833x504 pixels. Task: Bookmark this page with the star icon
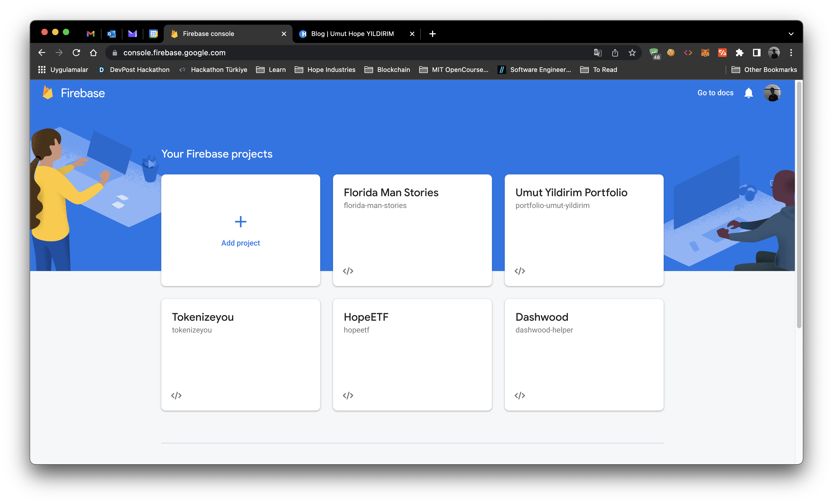[632, 53]
